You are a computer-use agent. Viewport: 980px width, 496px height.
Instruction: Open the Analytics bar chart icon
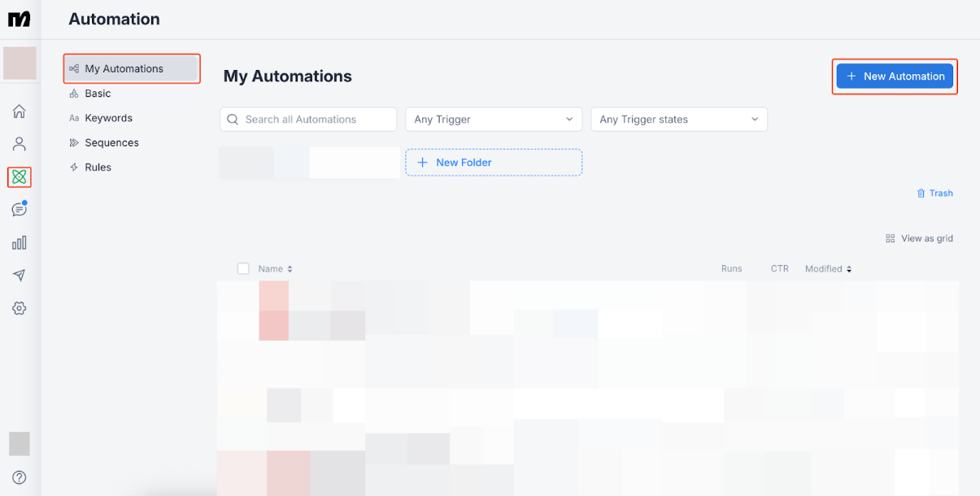click(x=20, y=242)
